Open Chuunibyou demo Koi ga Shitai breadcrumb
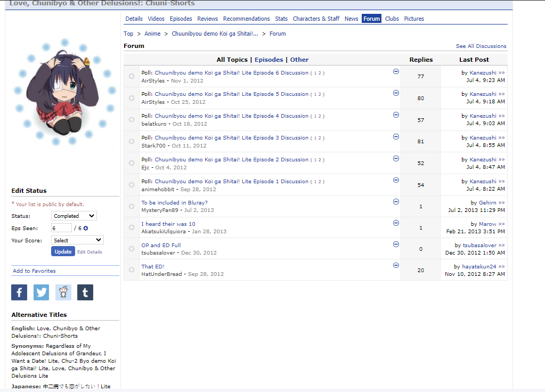Image resolution: width=545 pixels, height=392 pixels. pos(215,34)
